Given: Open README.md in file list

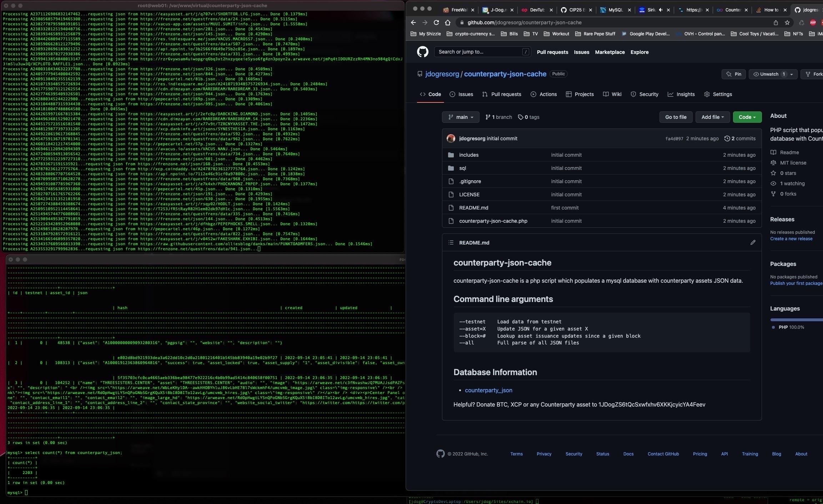Looking at the screenshot, I should 473,208.
